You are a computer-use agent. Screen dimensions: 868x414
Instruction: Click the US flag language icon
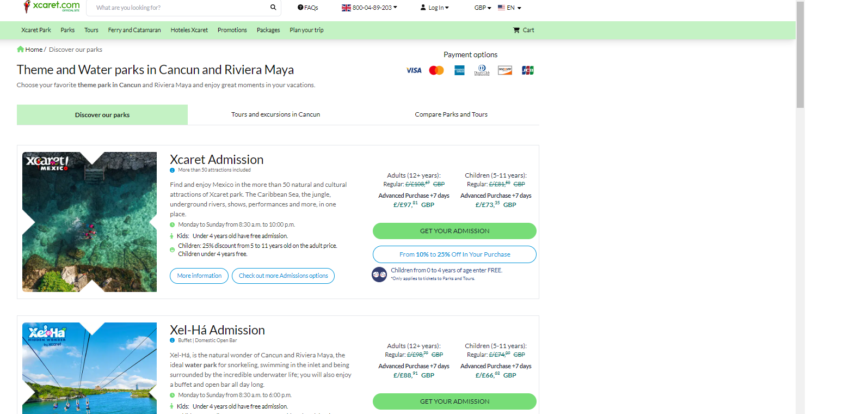[501, 8]
